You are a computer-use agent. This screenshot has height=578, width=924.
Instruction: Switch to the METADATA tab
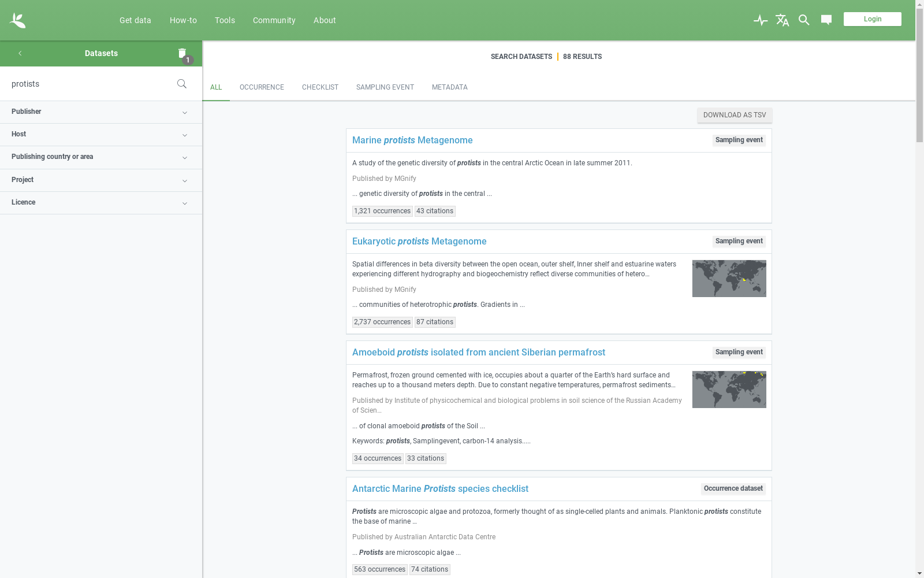[450, 87]
